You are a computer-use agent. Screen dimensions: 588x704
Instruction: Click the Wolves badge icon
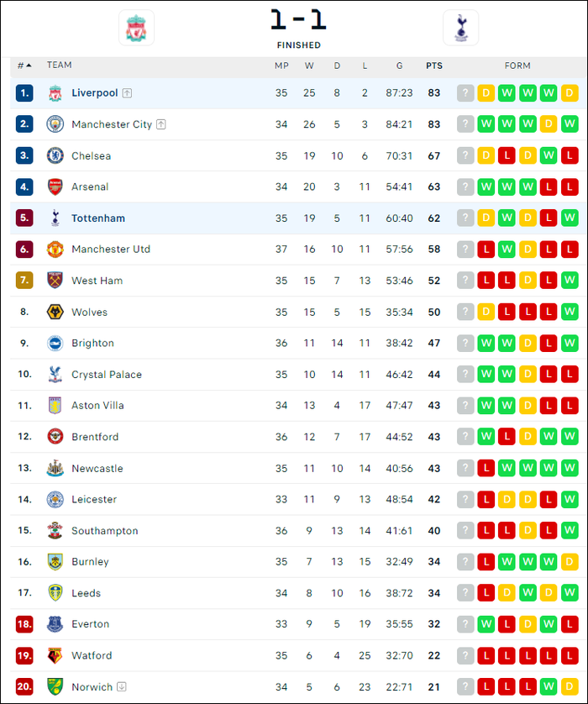55,312
